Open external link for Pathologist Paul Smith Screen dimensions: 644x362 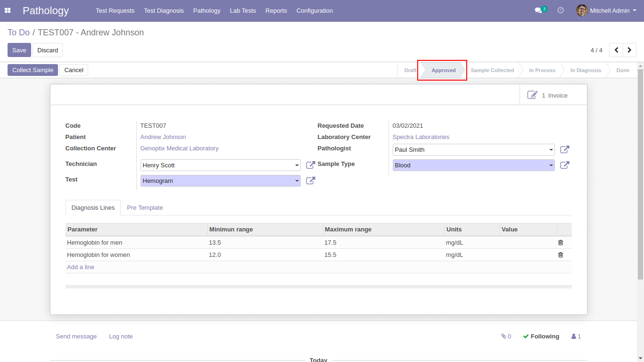[x=564, y=150]
